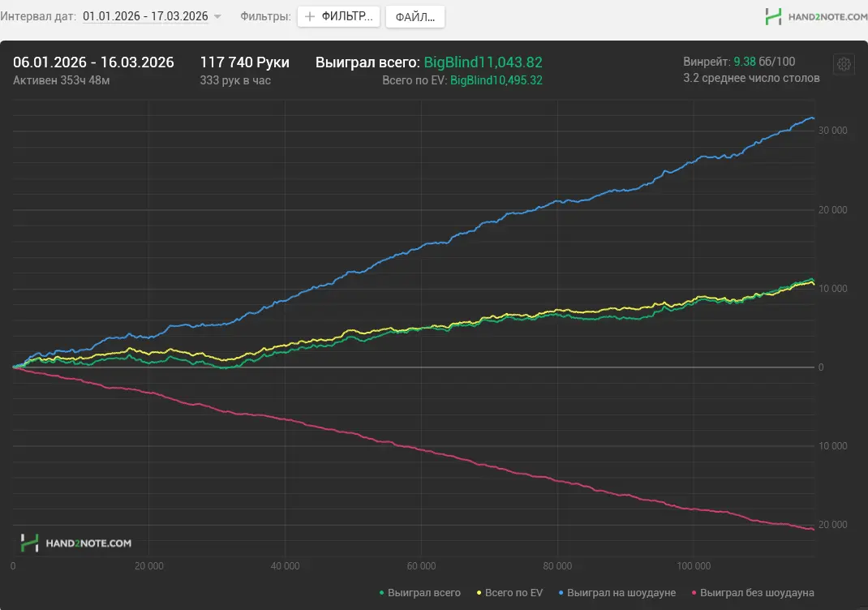This screenshot has height=610, width=868.
Task: Toggle Выиграл на шоудауне legend label
Action: [x=621, y=593]
